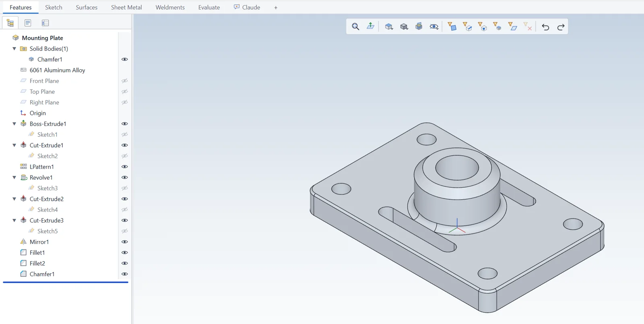Click the Zoom to Fit magnifier icon

(x=355, y=27)
